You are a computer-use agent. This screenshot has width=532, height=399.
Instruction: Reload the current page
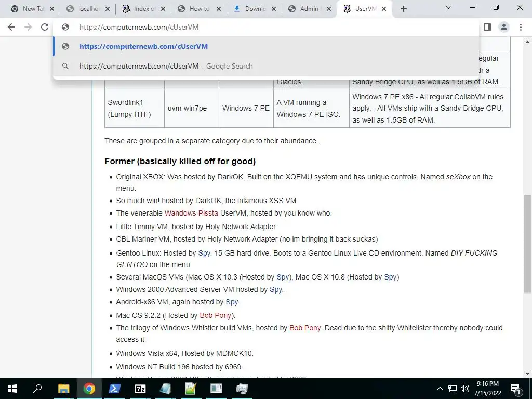click(45, 27)
